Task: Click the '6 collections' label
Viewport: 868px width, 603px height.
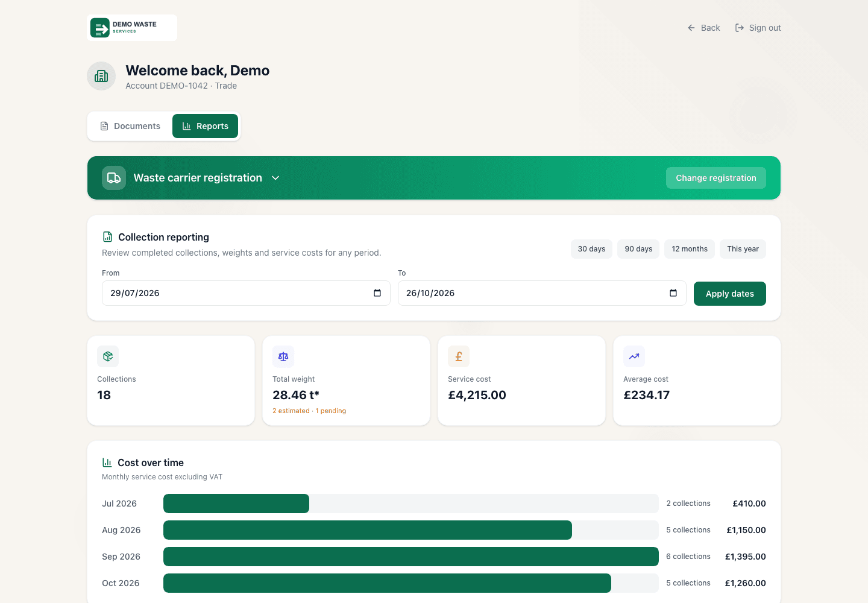Action: point(688,557)
